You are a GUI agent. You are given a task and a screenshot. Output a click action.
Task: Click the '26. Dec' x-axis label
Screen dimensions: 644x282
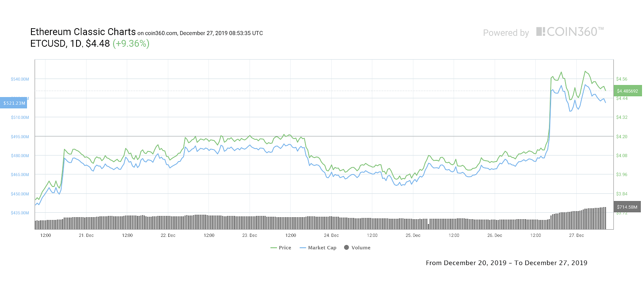pos(495,235)
